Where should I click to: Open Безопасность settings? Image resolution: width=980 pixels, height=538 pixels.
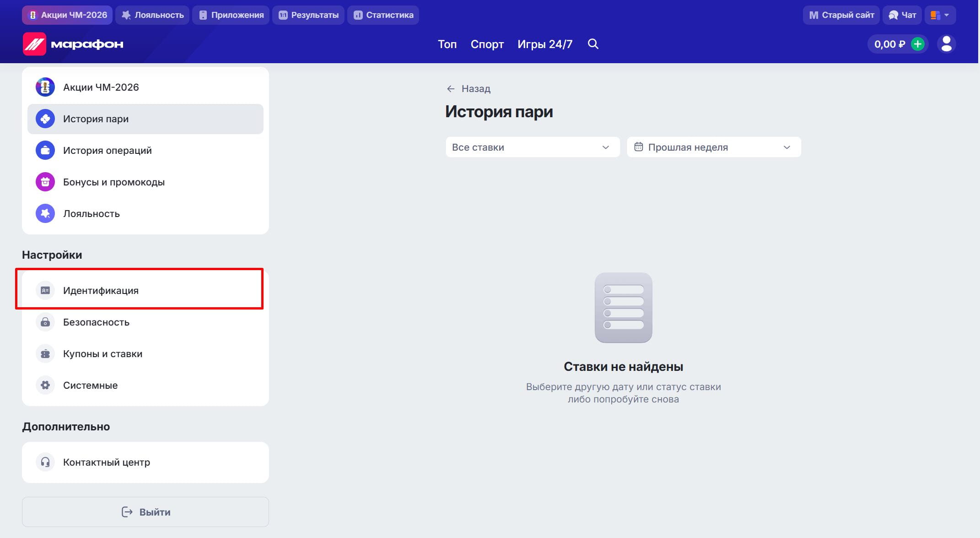point(145,322)
